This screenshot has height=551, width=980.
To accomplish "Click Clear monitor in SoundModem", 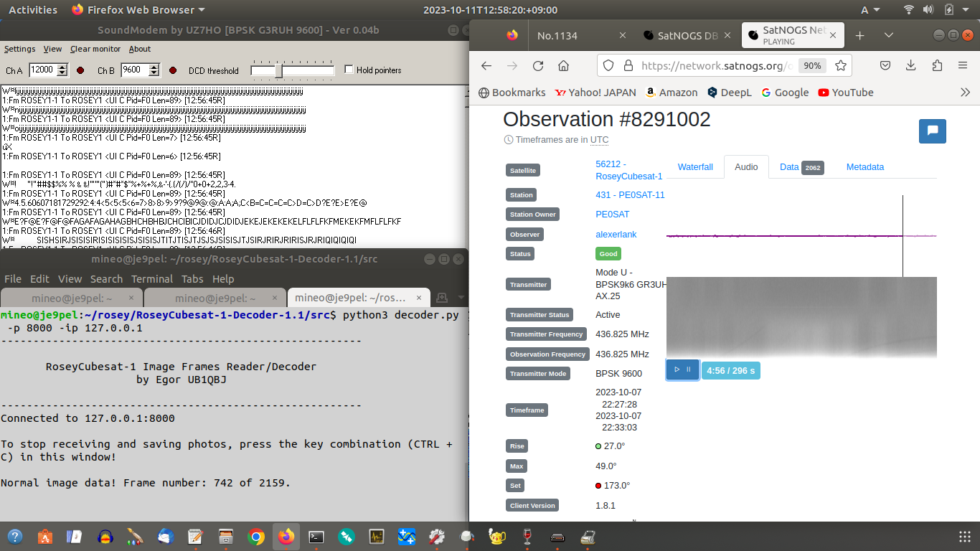I will tap(95, 49).
